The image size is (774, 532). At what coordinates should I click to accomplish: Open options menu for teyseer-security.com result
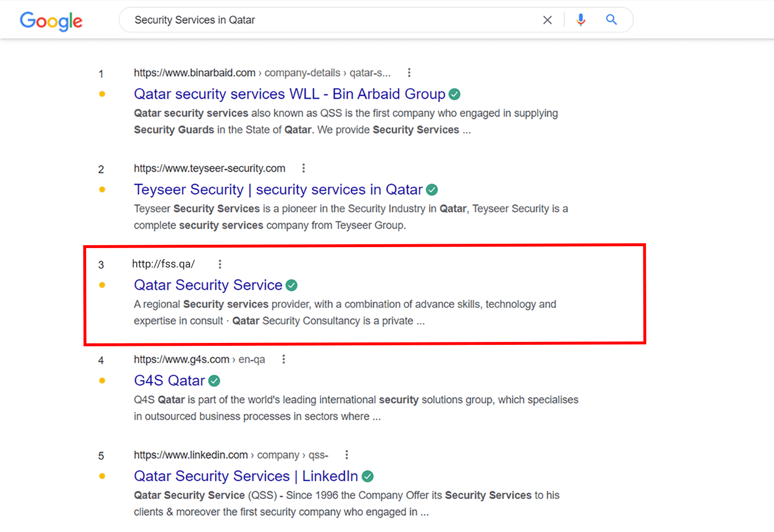click(304, 168)
